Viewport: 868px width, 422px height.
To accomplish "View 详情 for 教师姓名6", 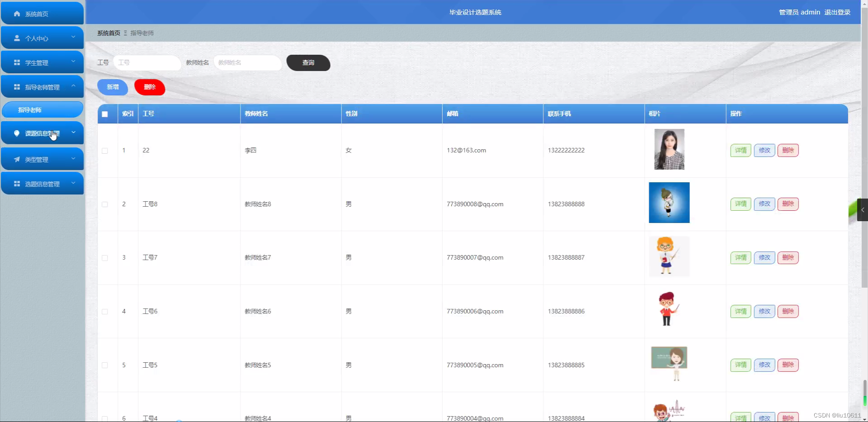I will click(741, 311).
